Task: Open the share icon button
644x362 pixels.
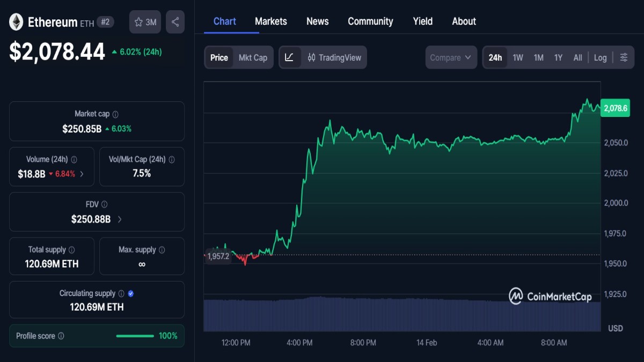Action: point(175,22)
